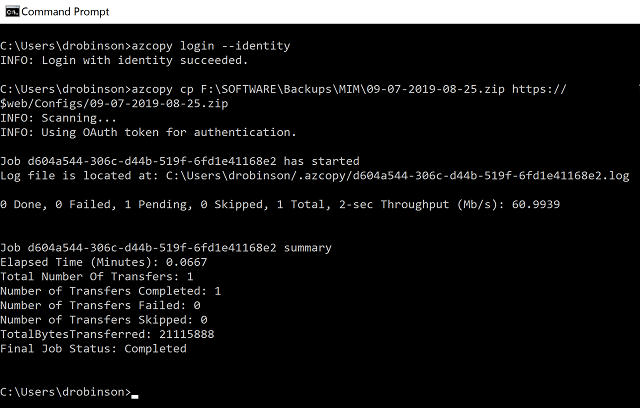Click the source path F:\SOFTWARE\Backups\MIM zip file
The image size is (640, 408).
[353, 89]
